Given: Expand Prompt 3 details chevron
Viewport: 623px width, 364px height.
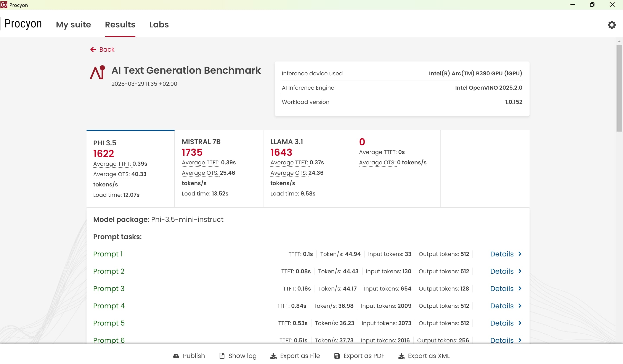Looking at the screenshot, I should pos(520,288).
